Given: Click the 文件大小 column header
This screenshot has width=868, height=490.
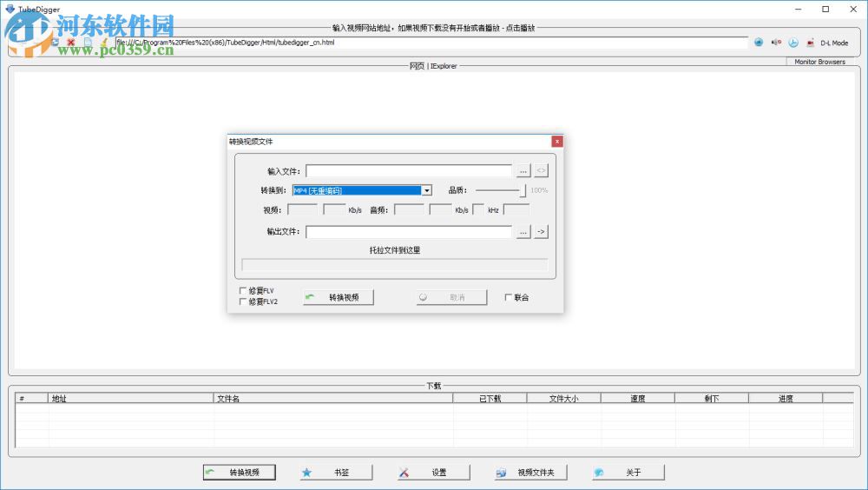Looking at the screenshot, I should (x=563, y=398).
